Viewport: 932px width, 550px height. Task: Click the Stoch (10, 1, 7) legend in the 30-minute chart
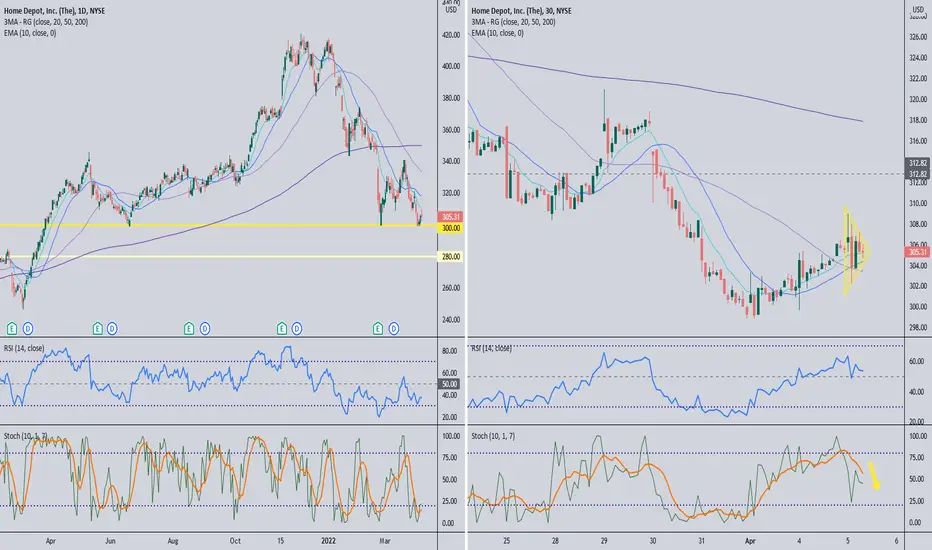pos(493,436)
